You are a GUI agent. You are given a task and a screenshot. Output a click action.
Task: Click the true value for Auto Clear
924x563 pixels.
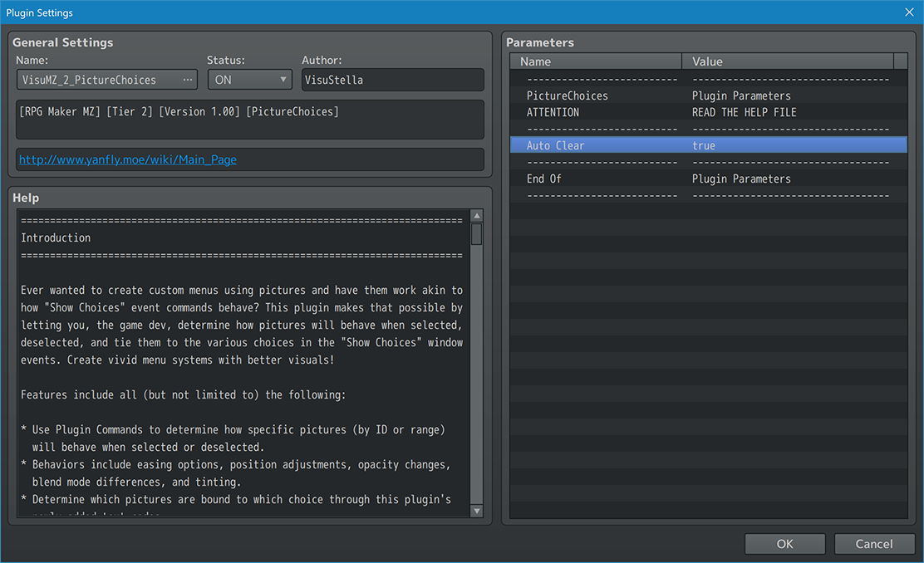point(704,145)
